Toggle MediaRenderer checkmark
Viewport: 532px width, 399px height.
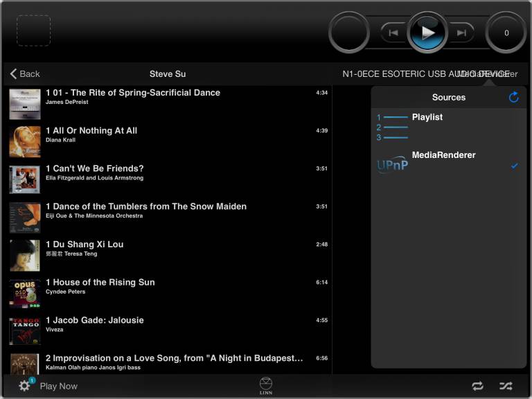515,166
